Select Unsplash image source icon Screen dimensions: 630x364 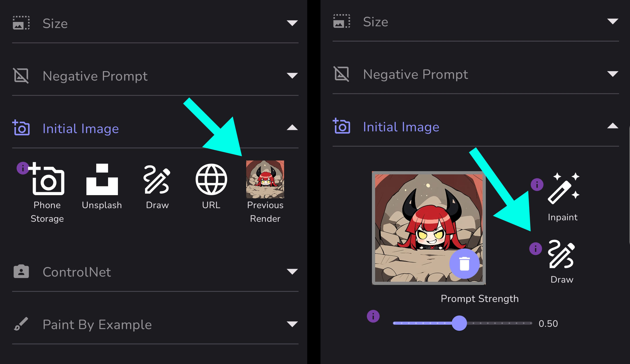102,179
